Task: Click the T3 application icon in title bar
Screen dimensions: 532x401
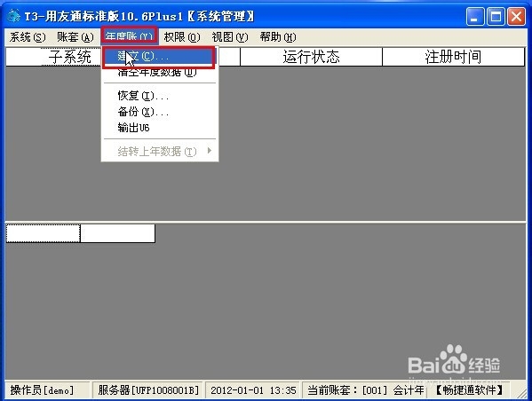Action: (13, 16)
